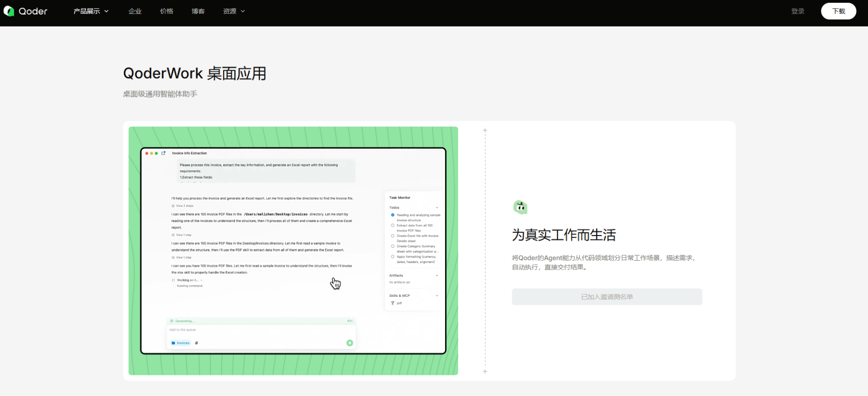Collapse the Skills & MCP section chevron
Screen dimensions: 868x396
[437, 296]
